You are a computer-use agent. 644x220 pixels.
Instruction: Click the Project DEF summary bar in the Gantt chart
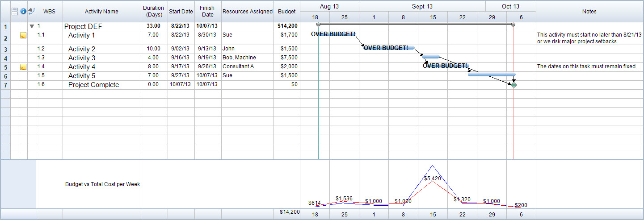(416, 24)
